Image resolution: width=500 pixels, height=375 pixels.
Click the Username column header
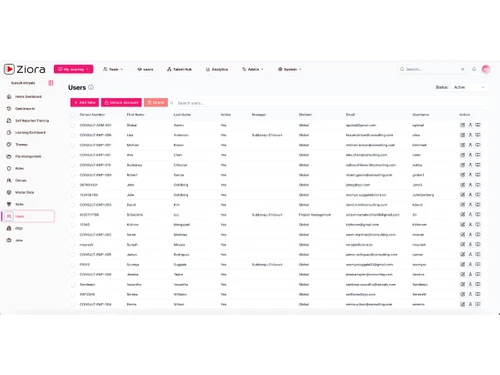[x=421, y=115]
